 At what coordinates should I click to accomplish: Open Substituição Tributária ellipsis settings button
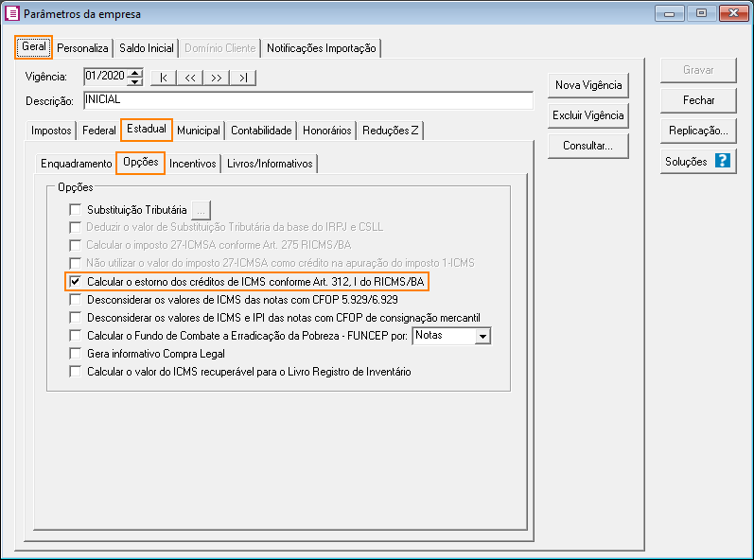point(201,210)
